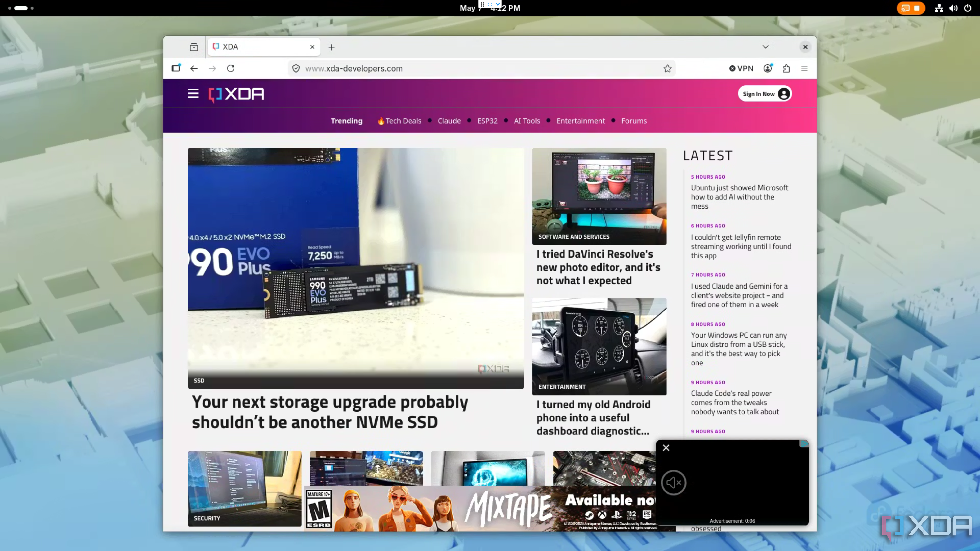
Task: Open the Security article thumbnail
Action: pyautogui.click(x=244, y=489)
